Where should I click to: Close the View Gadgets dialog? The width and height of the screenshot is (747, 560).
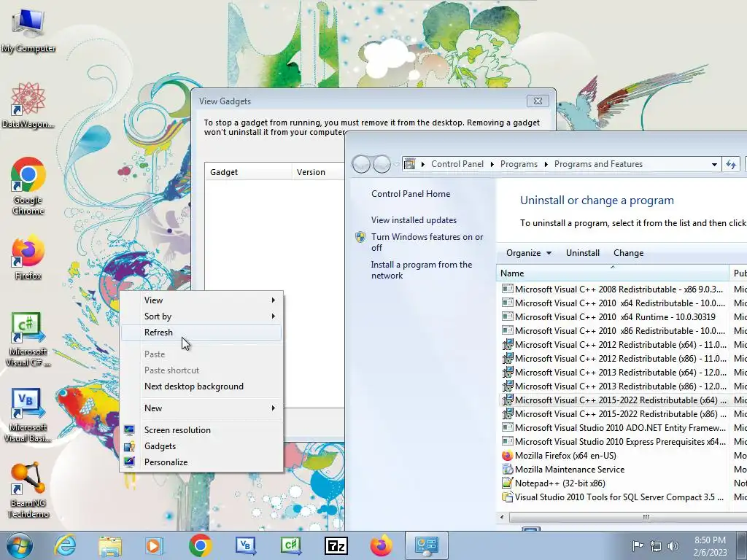(x=538, y=101)
